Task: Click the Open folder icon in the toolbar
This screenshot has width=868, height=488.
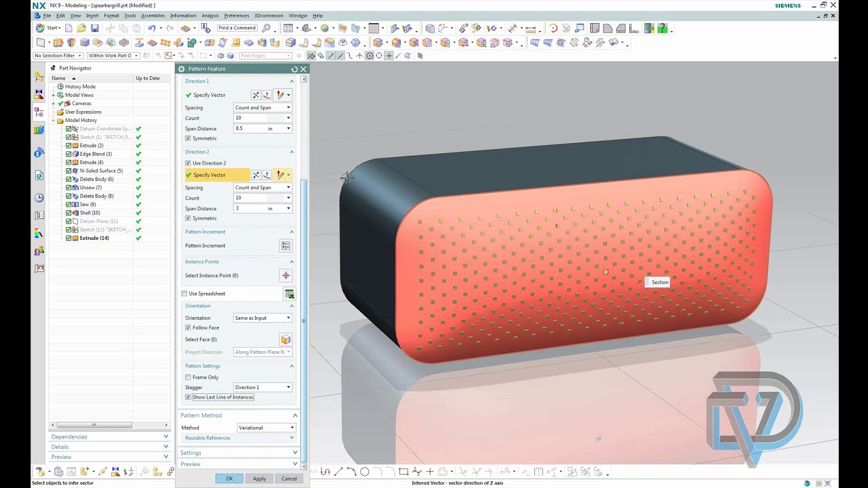Action: point(81,28)
